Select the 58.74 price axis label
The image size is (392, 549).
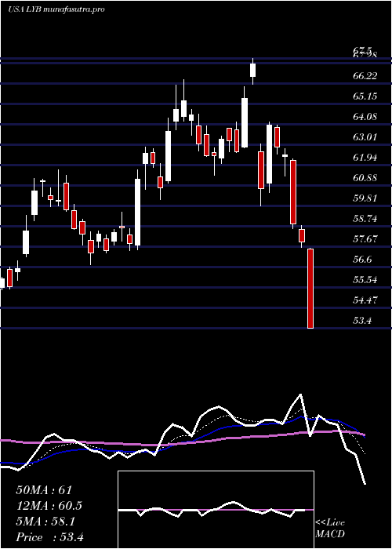[x=365, y=219]
